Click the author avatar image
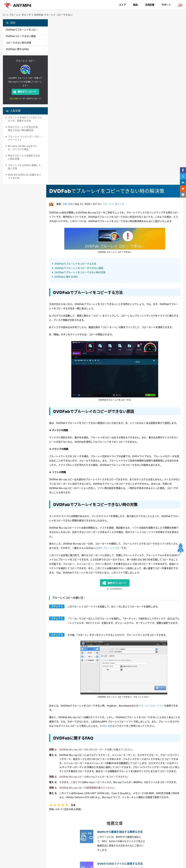This screenshot has height=868, width=186. tap(51, 204)
